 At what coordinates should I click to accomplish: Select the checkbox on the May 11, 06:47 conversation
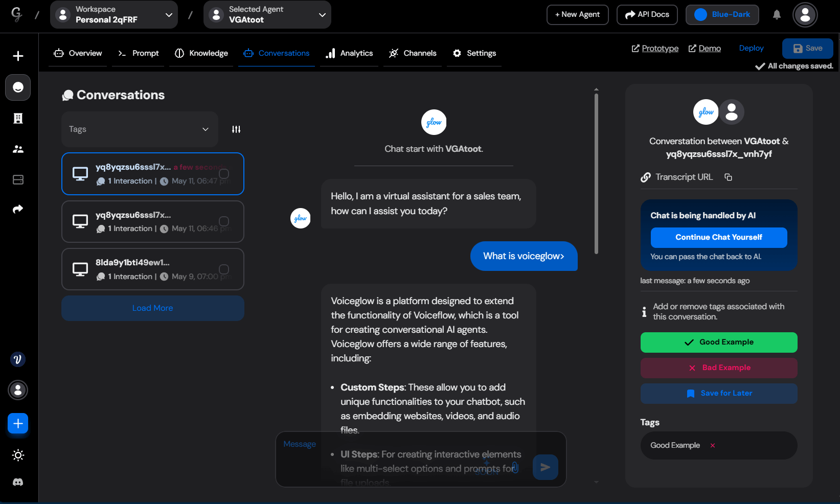coord(224,174)
